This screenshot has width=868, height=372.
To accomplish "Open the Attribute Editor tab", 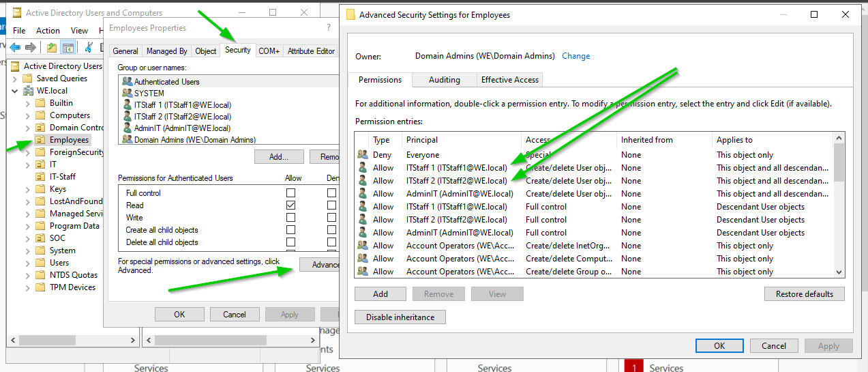I will coord(311,51).
